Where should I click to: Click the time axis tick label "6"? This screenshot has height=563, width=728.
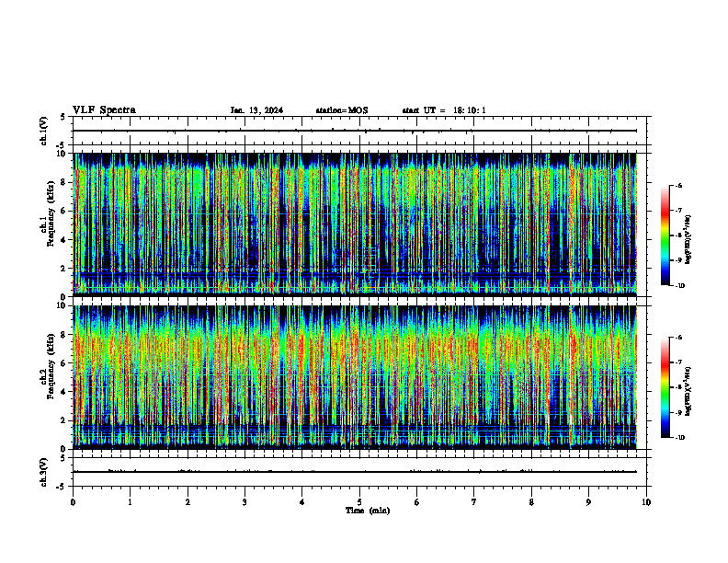tap(417, 502)
